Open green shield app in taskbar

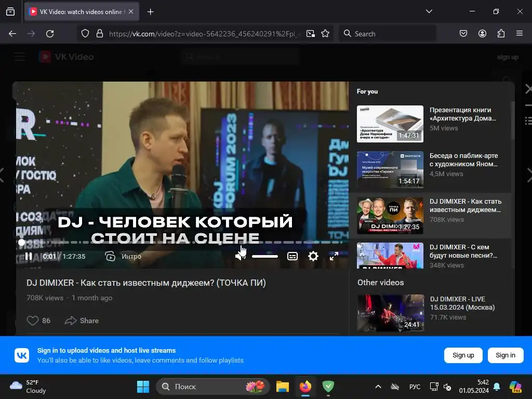click(x=328, y=387)
